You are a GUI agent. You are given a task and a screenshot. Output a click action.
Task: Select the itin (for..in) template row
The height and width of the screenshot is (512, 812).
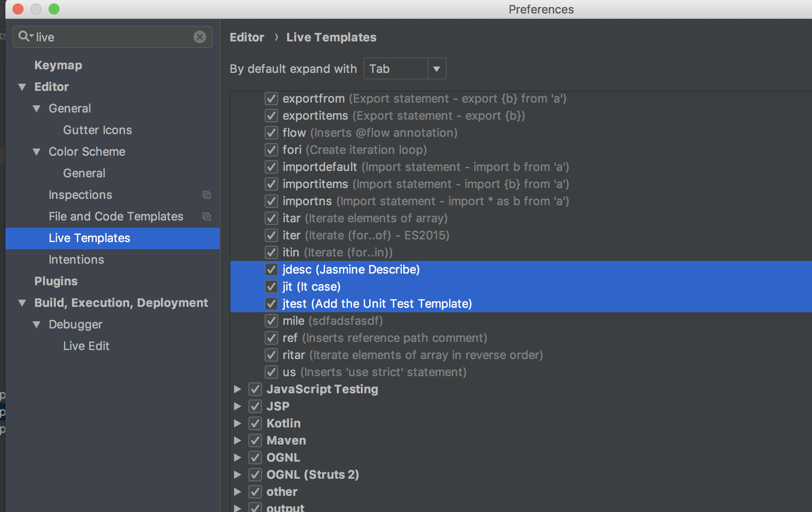click(x=521, y=252)
